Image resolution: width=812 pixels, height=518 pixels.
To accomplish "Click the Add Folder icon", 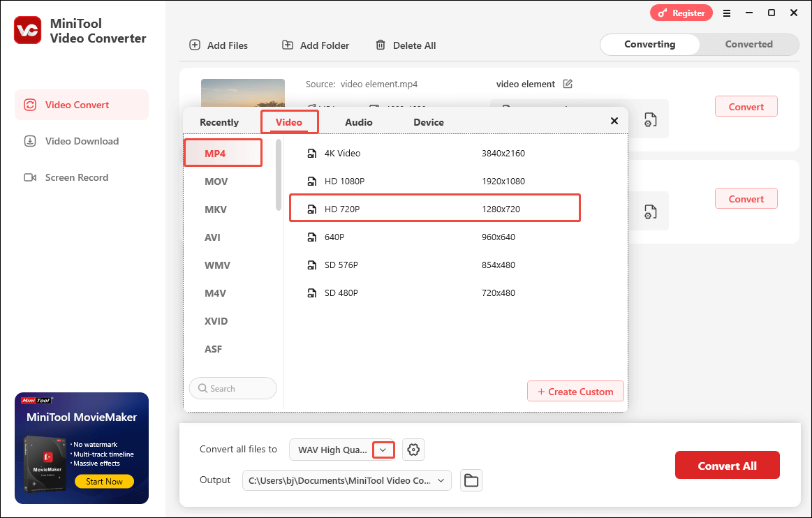I will point(287,45).
